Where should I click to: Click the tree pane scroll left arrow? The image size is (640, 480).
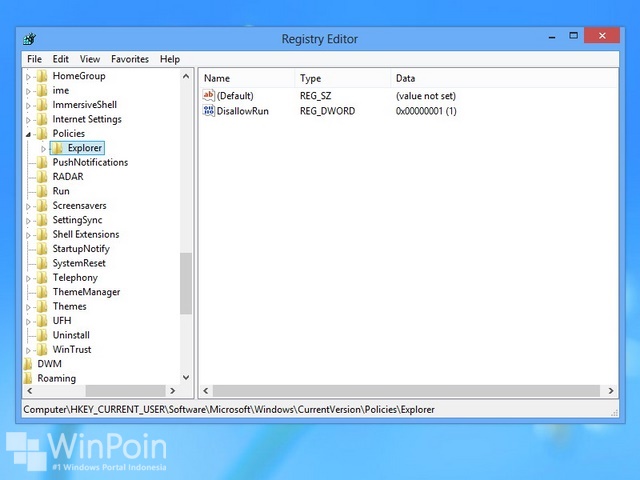click(x=29, y=391)
